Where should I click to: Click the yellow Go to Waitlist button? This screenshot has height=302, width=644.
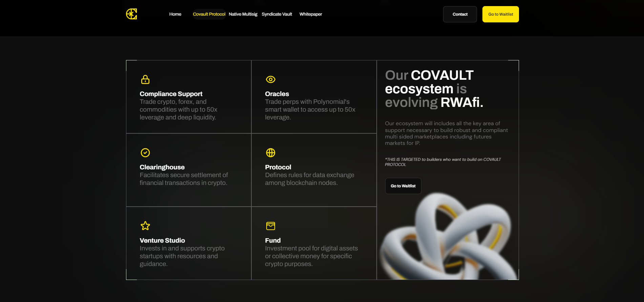pos(501,14)
